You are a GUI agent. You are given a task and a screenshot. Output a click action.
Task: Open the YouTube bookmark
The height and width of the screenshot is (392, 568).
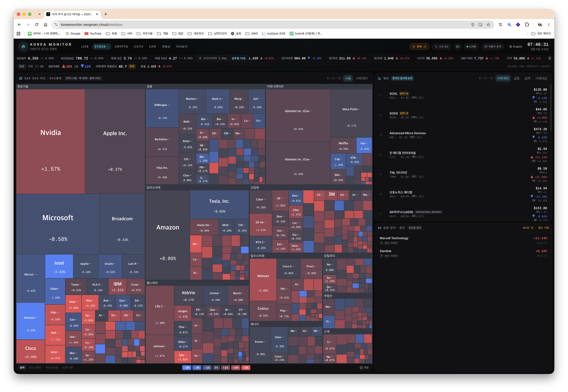93,34
